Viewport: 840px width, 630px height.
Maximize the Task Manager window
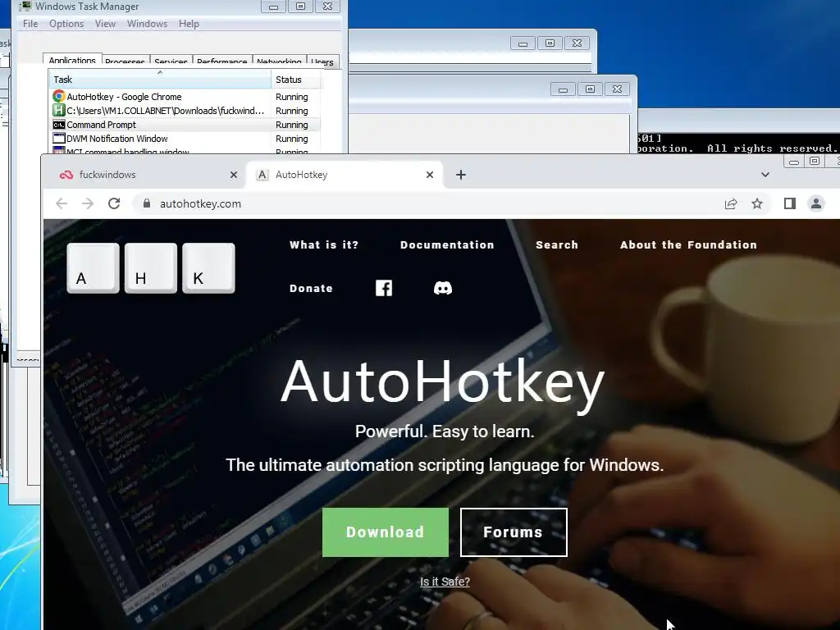point(300,6)
